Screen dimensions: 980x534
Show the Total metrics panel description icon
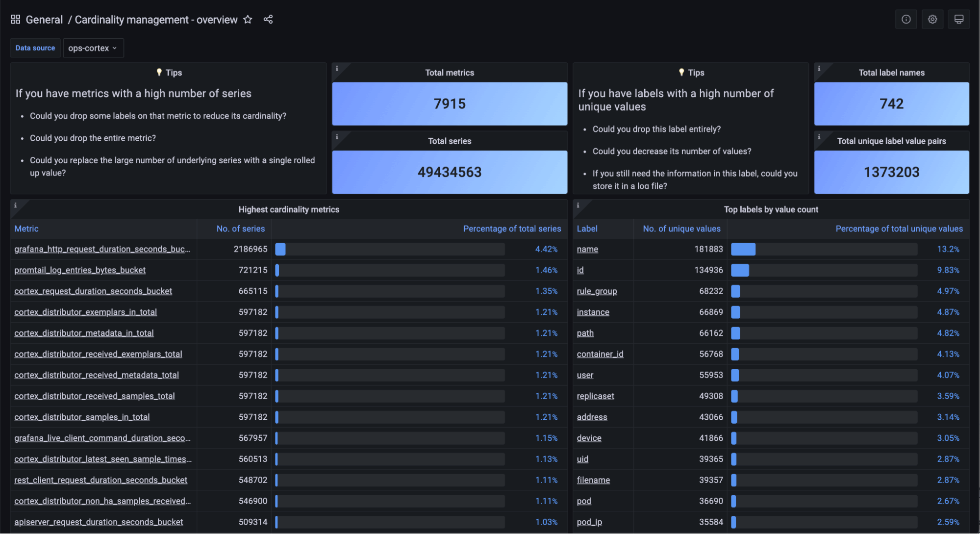338,70
